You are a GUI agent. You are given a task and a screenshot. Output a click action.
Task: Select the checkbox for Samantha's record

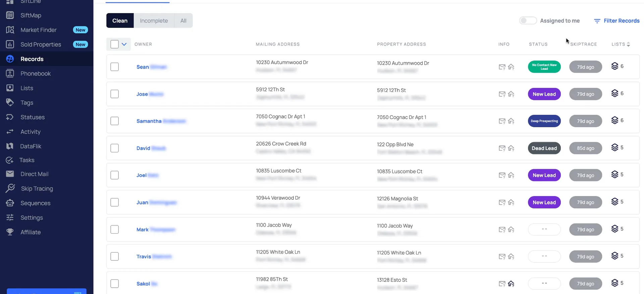[x=114, y=121]
